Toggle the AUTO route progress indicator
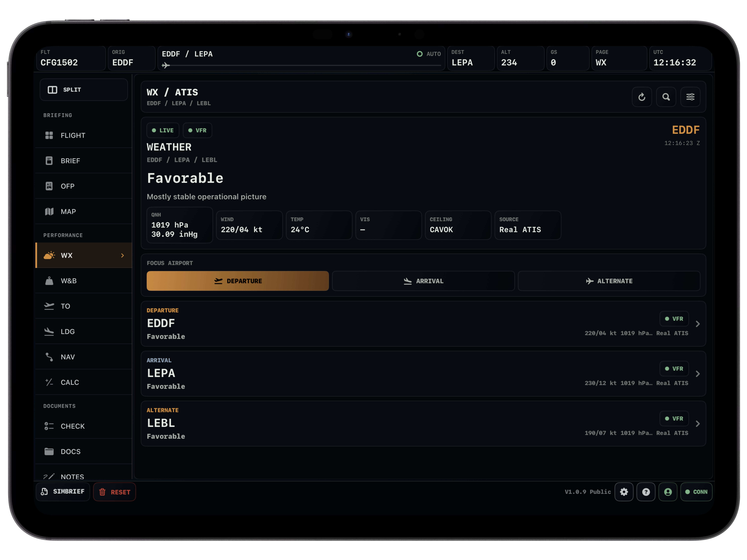The height and width of the screenshot is (560, 747). click(x=429, y=54)
